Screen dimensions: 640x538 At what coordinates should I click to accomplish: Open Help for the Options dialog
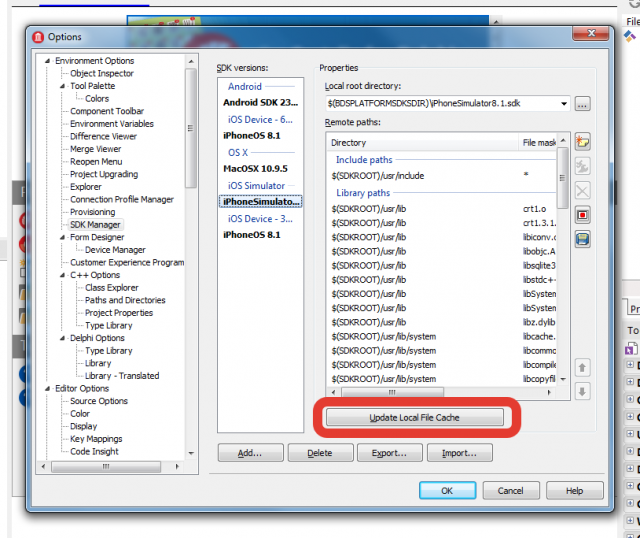[x=574, y=491]
